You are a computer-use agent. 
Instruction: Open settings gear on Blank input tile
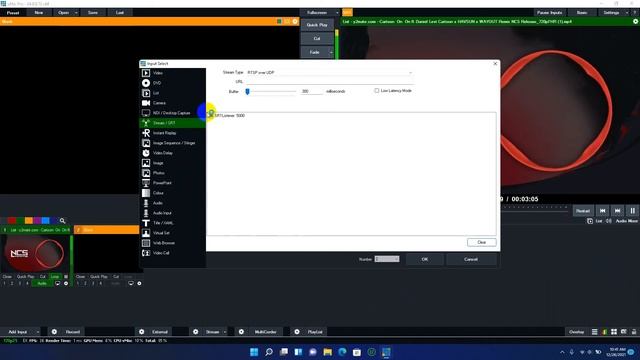139,283
